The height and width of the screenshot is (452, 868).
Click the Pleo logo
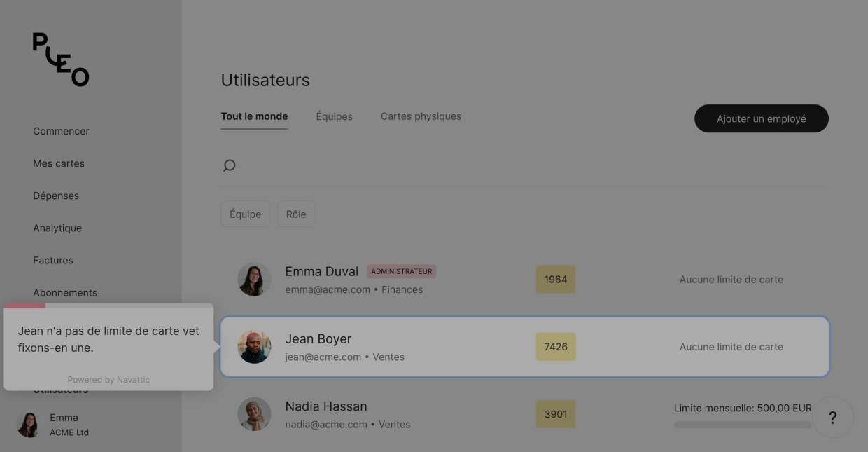click(x=61, y=60)
